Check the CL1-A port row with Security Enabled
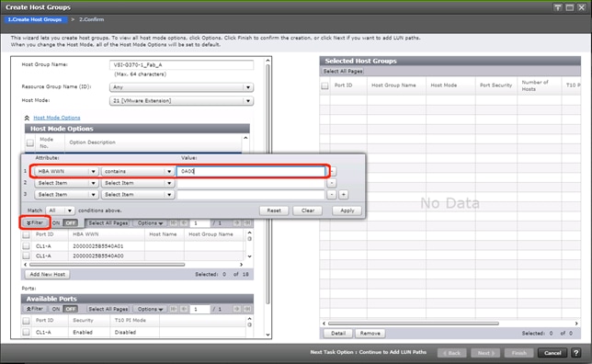Viewport: 592px width, 364px height. pyautogui.click(x=26, y=332)
